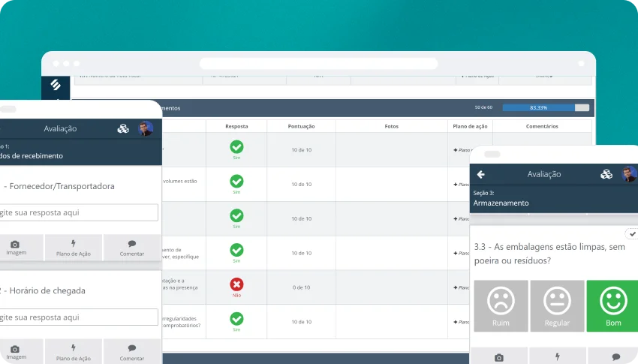Click the app logo in desktop sidebar

coord(56,86)
